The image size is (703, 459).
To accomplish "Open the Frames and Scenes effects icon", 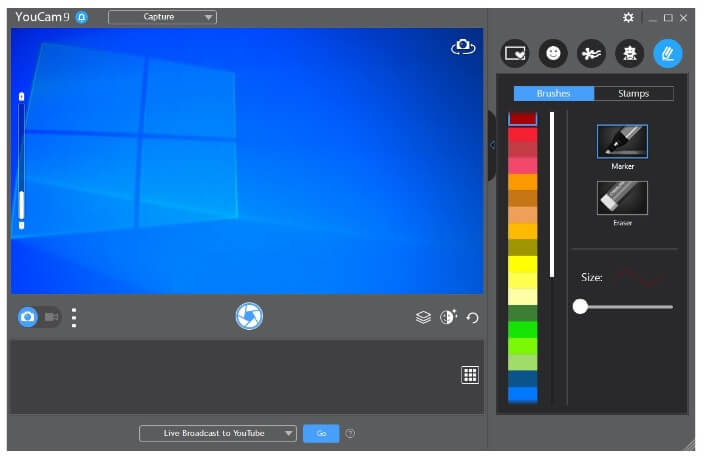I will pos(515,54).
